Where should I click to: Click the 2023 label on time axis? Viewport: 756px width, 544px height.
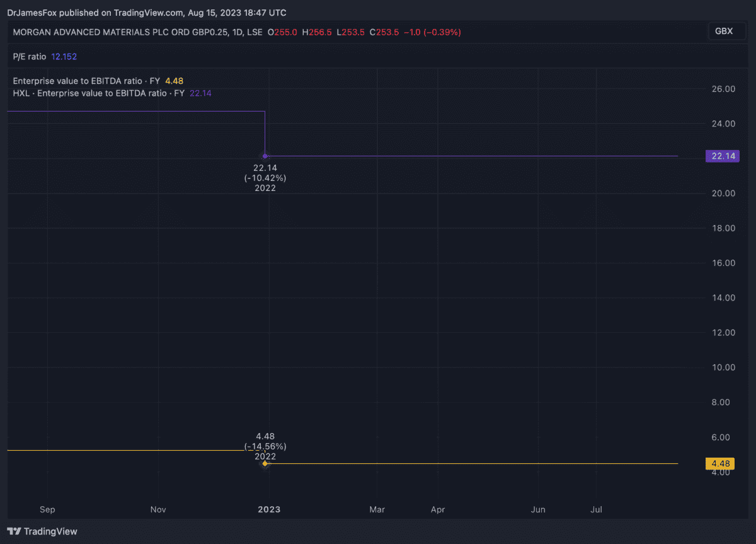coord(269,509)
